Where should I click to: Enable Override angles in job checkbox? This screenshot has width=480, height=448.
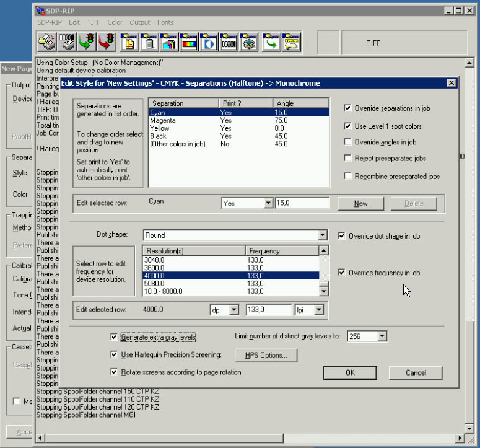[x=349, y=142]
